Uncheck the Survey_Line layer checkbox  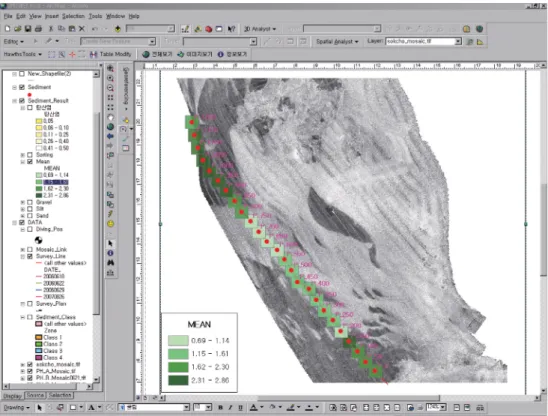(x=30, y=256)
